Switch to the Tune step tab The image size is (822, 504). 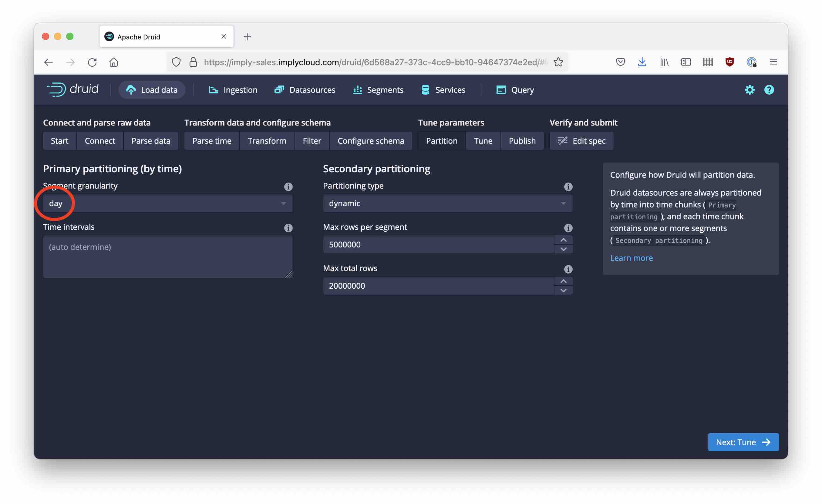coord(483,141)
